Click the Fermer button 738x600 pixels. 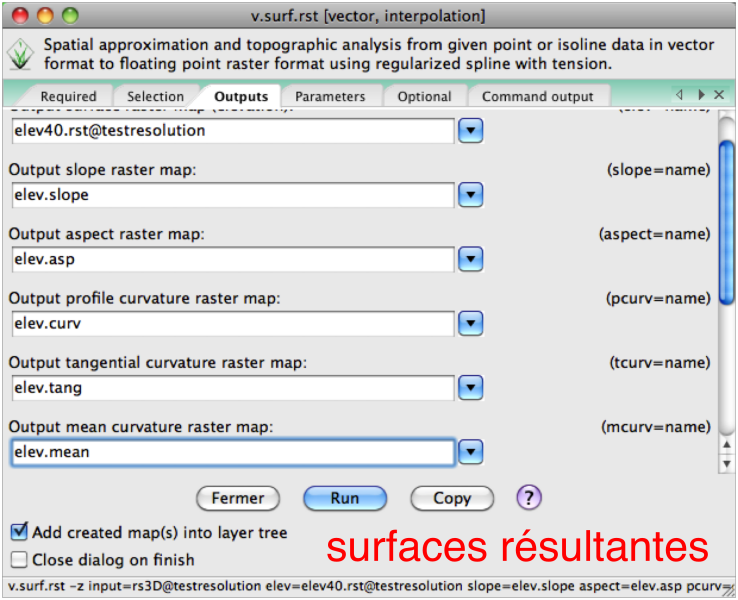click(238, 498)
